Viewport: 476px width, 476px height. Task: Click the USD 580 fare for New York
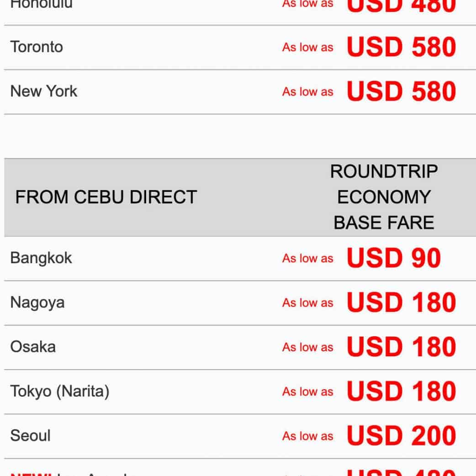pyautogui.click(x=401, y=91)
